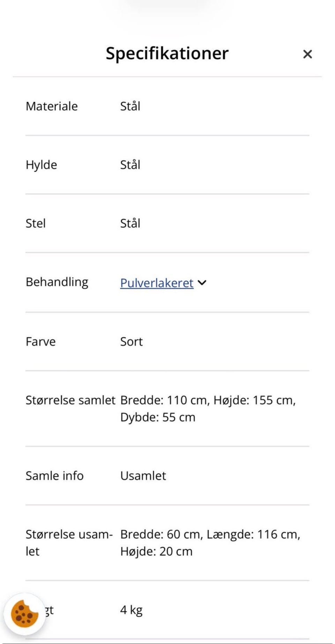Click the Farve row label

click(40, 342)
